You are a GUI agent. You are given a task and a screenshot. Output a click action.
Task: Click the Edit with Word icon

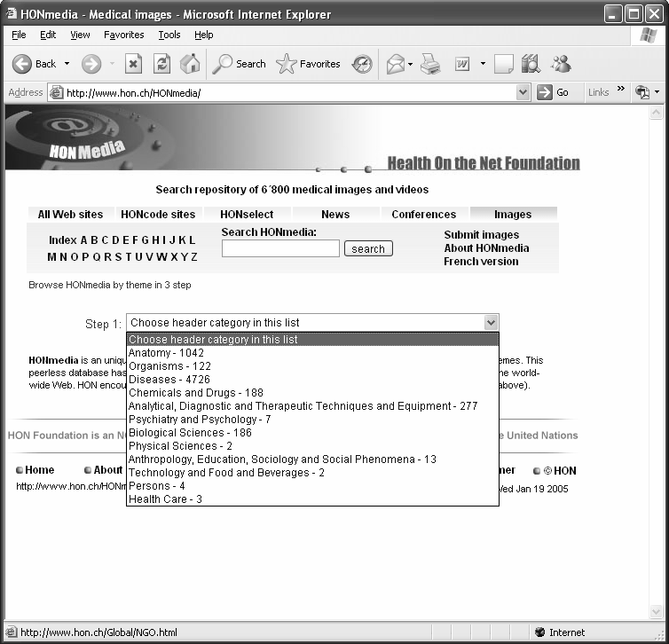tap(462, 64)
